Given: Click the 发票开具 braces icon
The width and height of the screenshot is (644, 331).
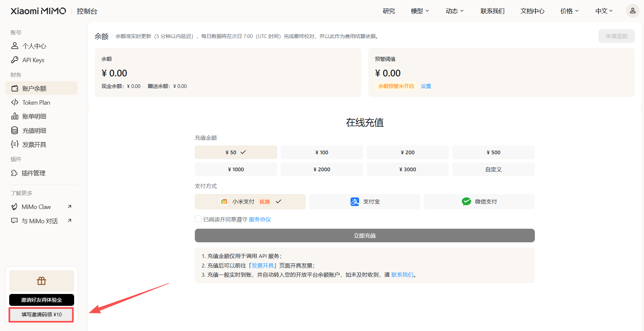Looking at the screenshot, I should pos(15,144).
